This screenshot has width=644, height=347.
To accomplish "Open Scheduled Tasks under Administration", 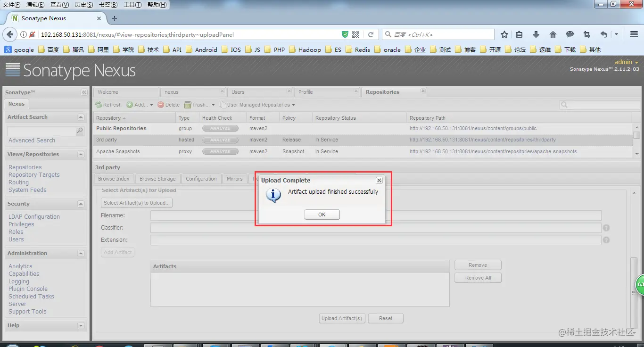I will [x=31, y=297].
